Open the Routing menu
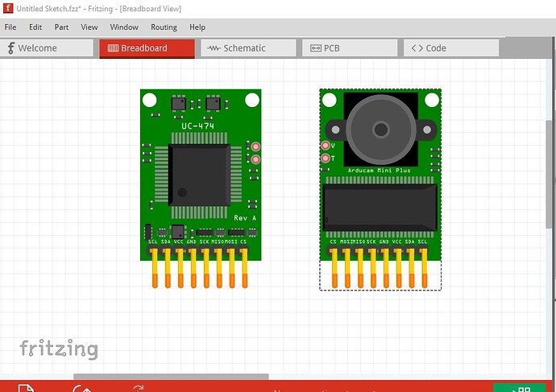 [x=164, y=27]
